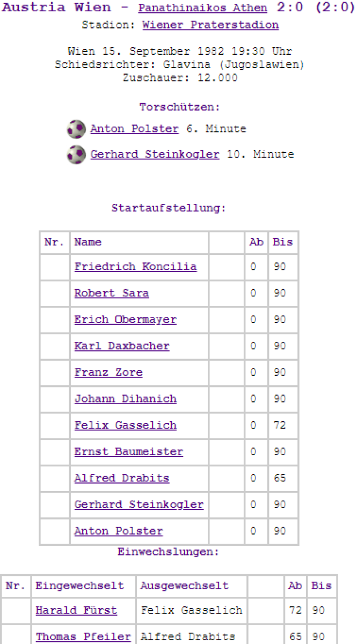This screenshot has height=644, width=357.
Task: Open substitute Harald Fürst's link
Action: [x=76, y=610]
